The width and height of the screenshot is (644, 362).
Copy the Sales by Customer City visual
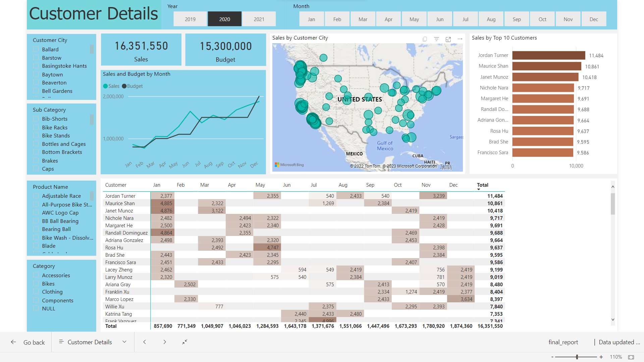425,39
